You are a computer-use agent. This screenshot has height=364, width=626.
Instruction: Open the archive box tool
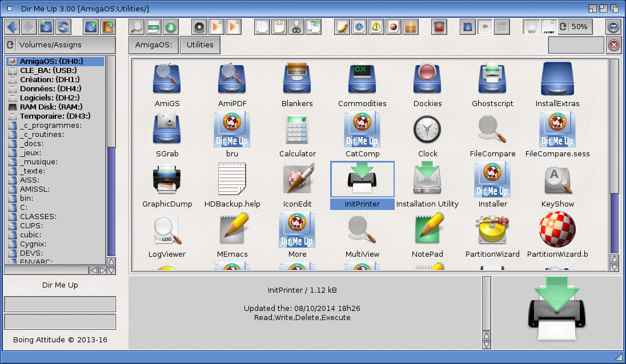[x=411, y=26]
